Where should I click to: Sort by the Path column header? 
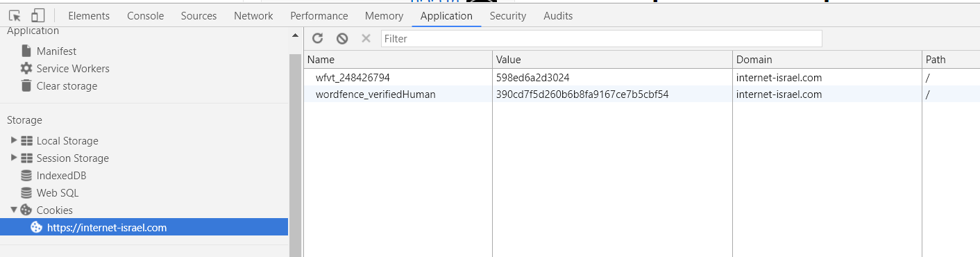[x=951, y=60]
